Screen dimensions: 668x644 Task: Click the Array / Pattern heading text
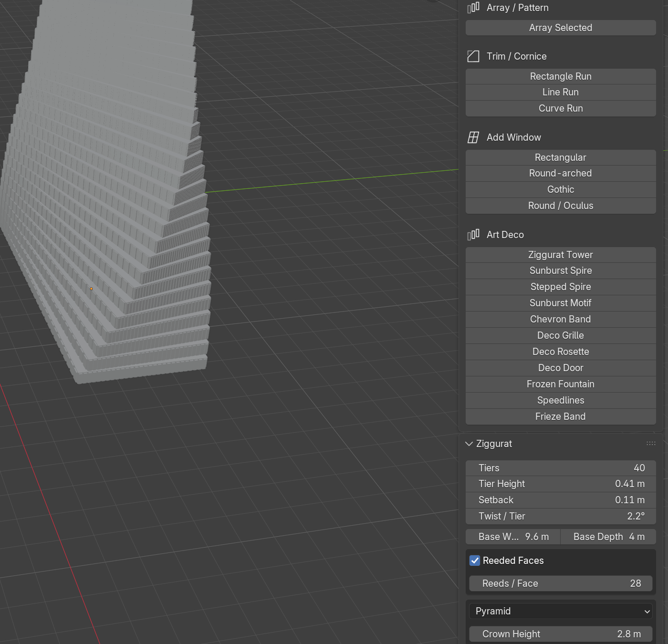[x=518, y=8]
